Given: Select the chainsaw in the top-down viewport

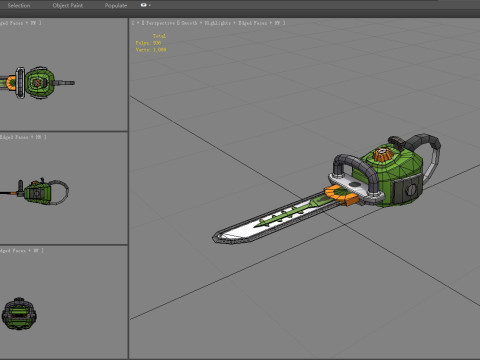Looking at the screenshot, I should 37,82.
